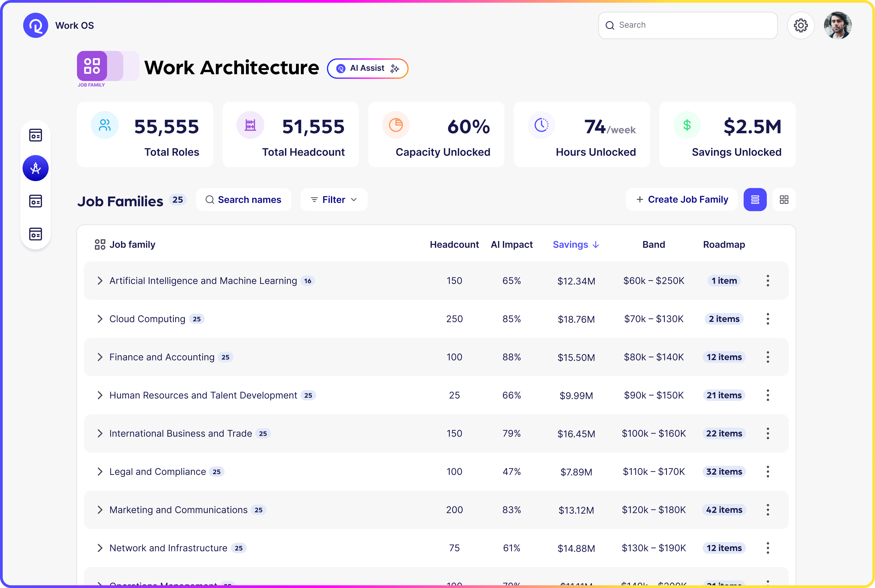
Task: Switch to grid view
Action: 784,199
